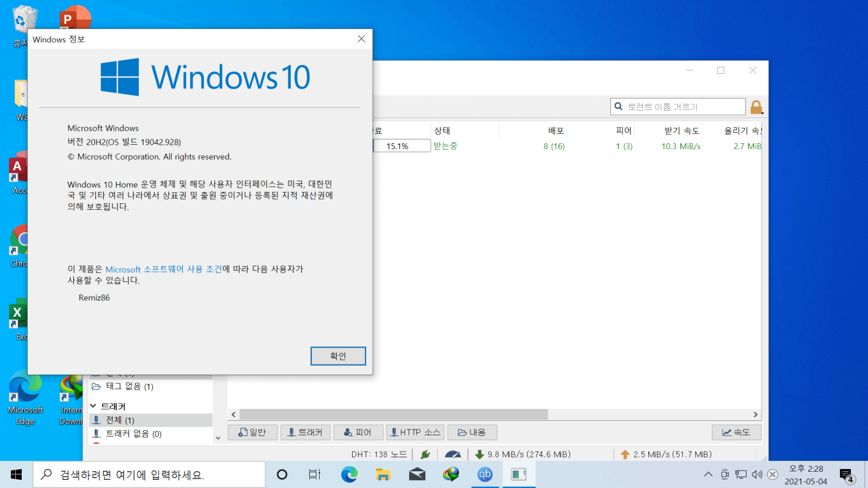
Task: Open Cortana from the taskbar
Action: tap(282, 475)
